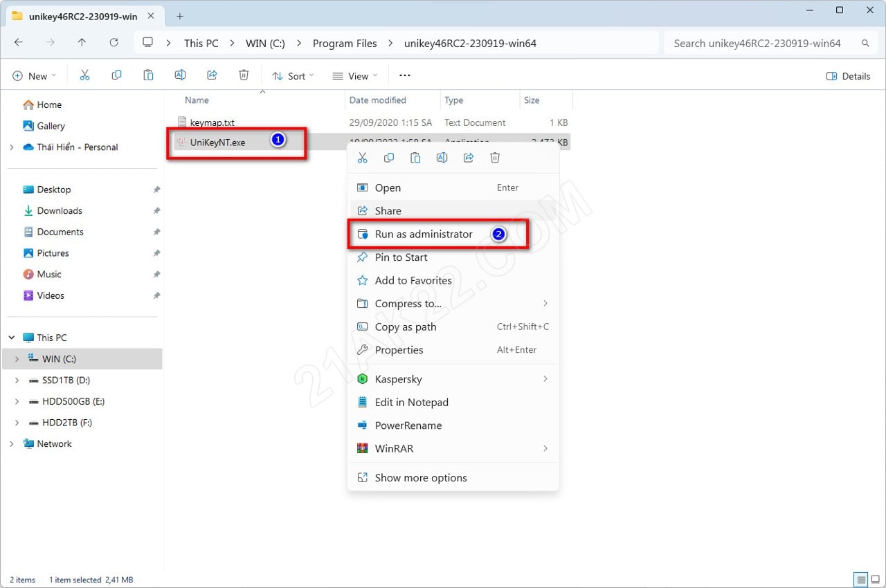Click WIN (C:) in the address bar

point(265,43)
